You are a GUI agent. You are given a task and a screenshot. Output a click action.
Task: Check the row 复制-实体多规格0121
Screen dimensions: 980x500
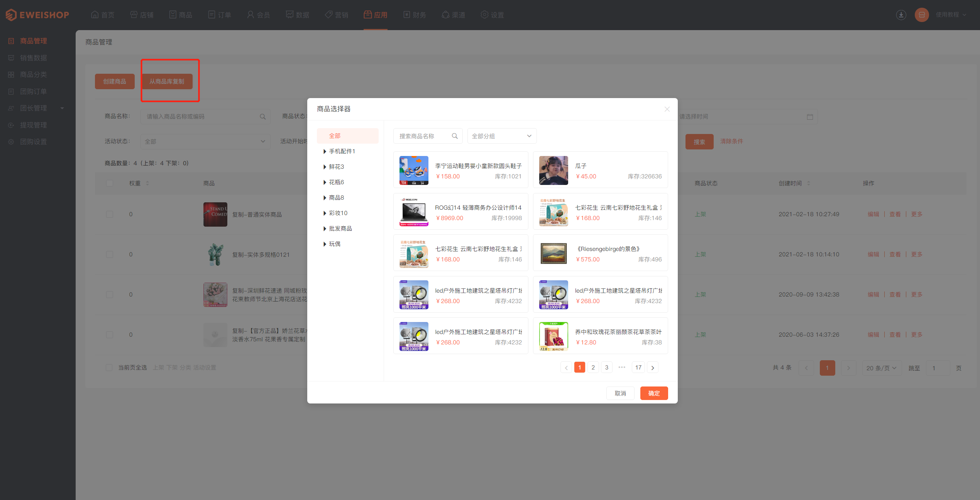tap(110, 254)
